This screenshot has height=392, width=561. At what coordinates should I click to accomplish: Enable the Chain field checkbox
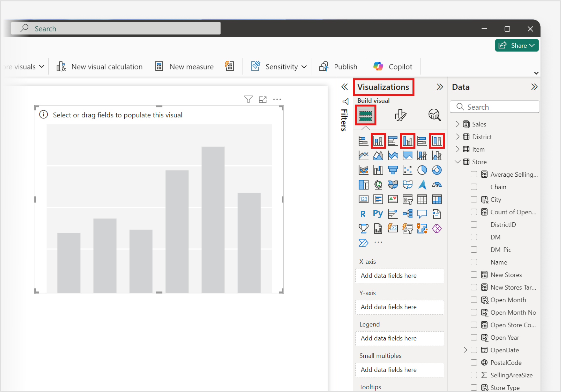pos(473,187)
